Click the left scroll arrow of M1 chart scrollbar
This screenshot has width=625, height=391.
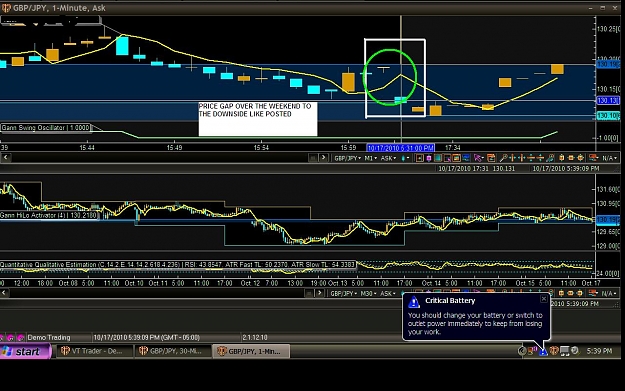[x=5, y=157]
